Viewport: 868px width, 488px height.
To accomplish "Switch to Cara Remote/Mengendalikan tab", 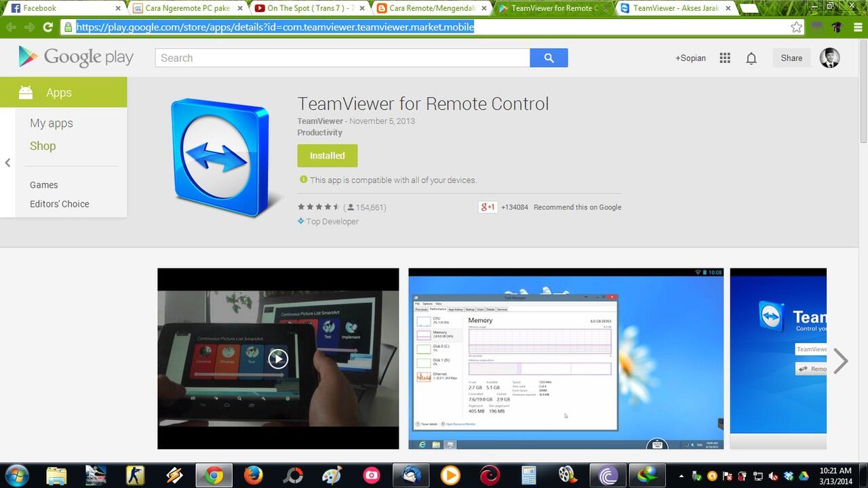I will click(x=429, y=8).
